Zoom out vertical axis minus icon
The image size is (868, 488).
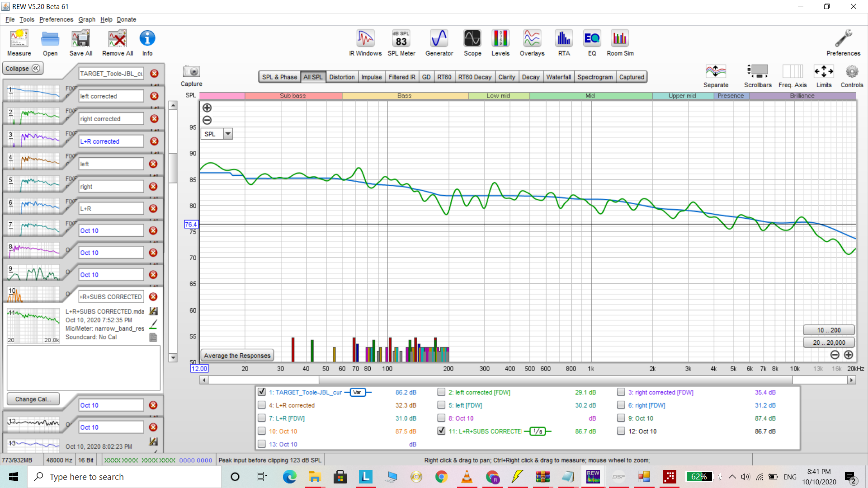[x=207, y=120]
